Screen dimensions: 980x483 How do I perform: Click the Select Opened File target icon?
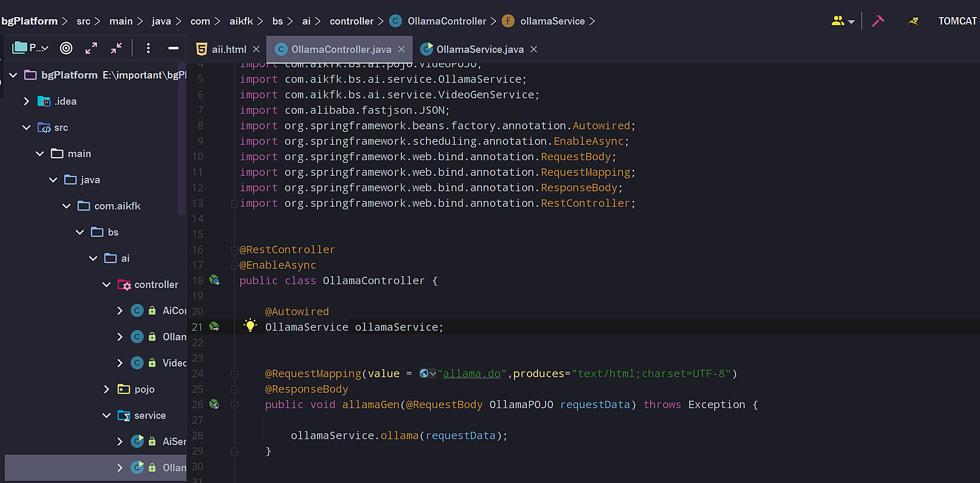tap(66, 48)
